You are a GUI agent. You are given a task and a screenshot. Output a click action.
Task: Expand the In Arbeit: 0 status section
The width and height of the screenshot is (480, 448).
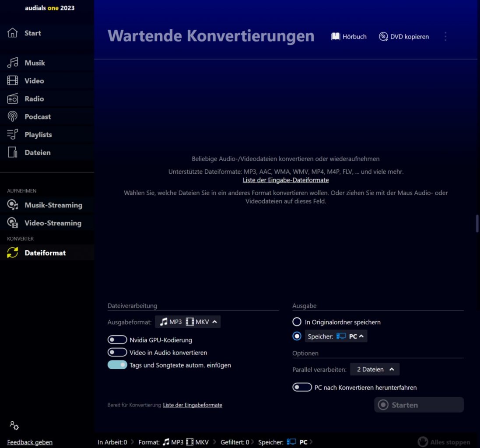tap(116, 442)
